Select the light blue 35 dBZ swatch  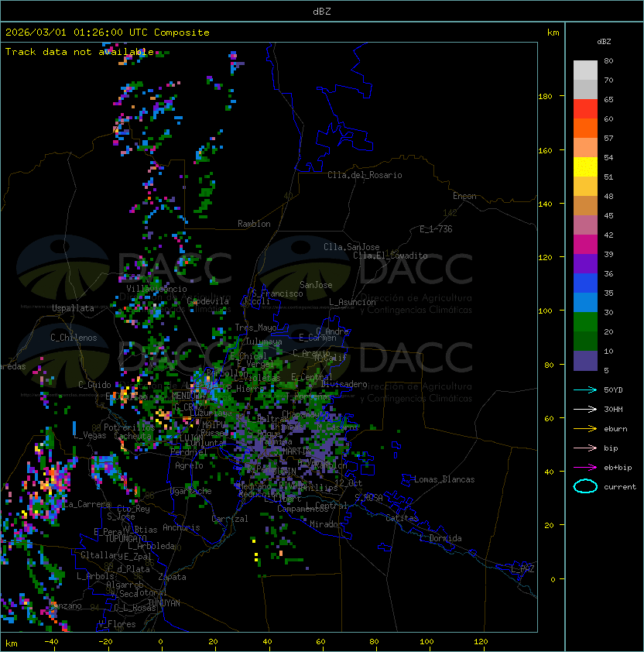pos(585,302)
